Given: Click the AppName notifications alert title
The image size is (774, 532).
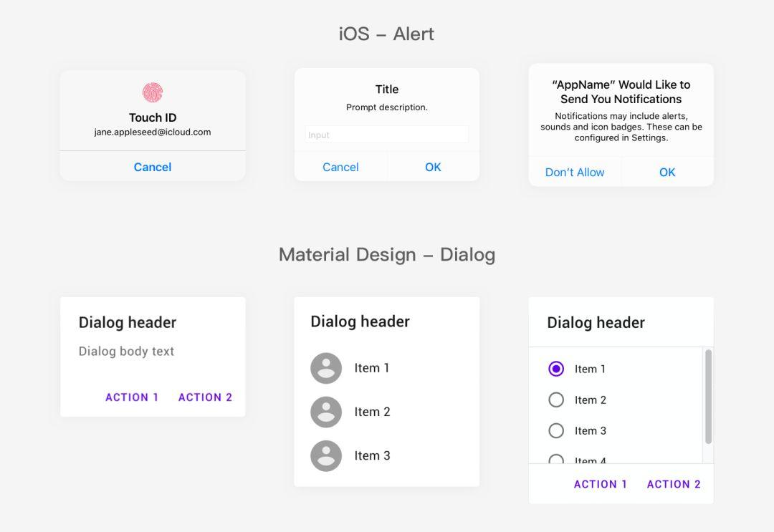Looking at the screenshot, I should 621,92.
